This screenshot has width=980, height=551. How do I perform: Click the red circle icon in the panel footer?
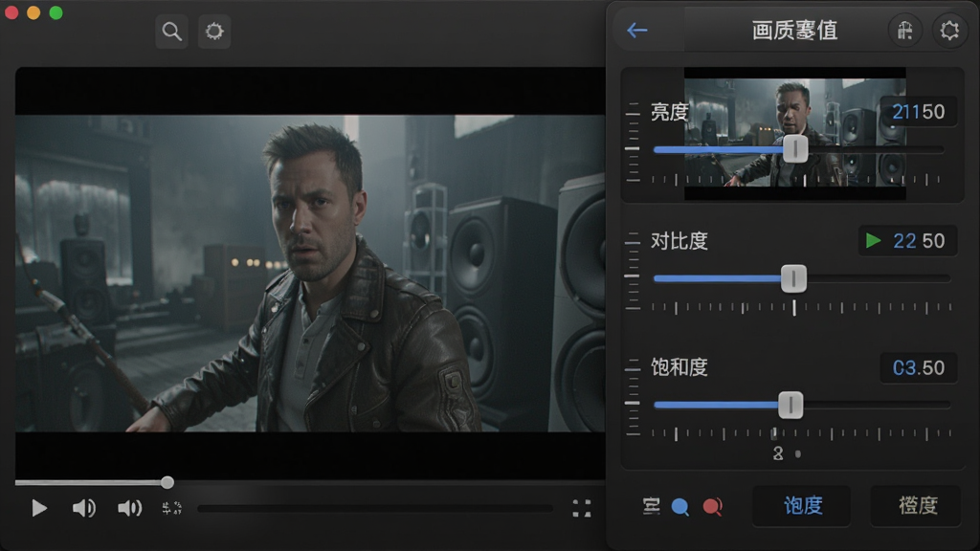click(712, 506)
